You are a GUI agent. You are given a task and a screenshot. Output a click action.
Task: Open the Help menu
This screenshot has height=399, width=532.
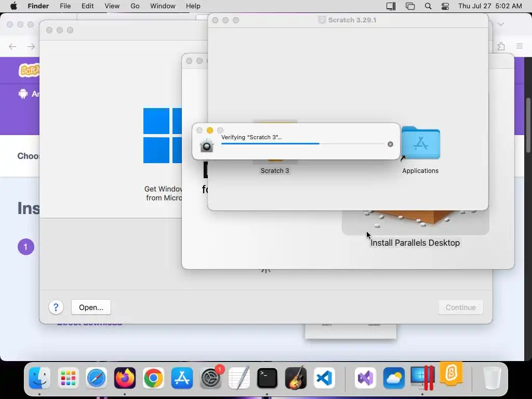click(193, 6)
